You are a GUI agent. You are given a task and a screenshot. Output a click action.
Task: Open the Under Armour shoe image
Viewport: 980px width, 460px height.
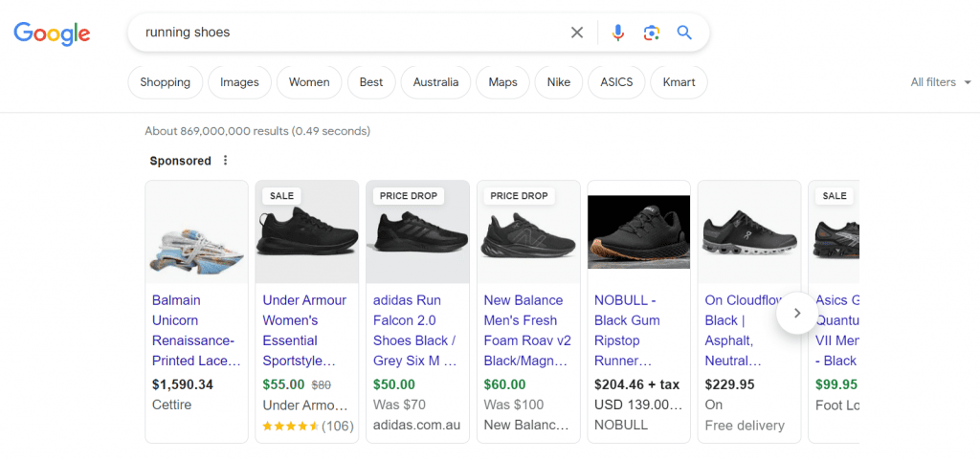(307, 232)
